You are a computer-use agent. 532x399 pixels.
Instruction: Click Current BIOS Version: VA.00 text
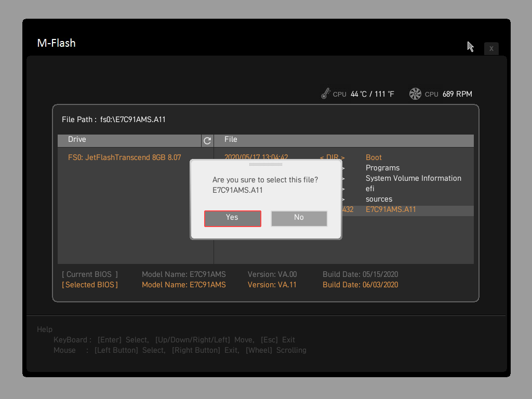pyautogui.click(x=272, y=274)
